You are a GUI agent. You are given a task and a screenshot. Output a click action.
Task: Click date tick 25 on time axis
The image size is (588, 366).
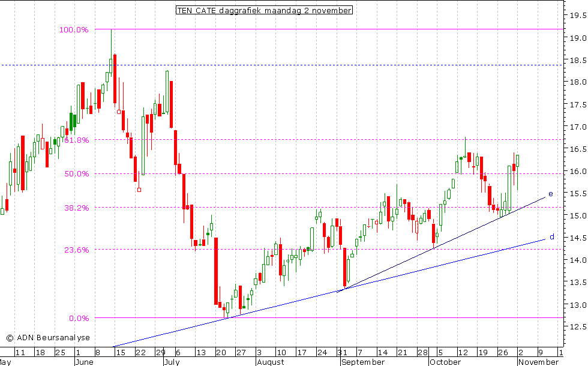[60, 353]
